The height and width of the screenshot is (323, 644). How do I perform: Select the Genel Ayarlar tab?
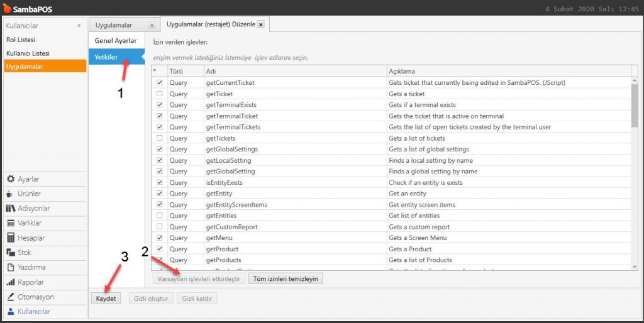[x=116, y=41]
